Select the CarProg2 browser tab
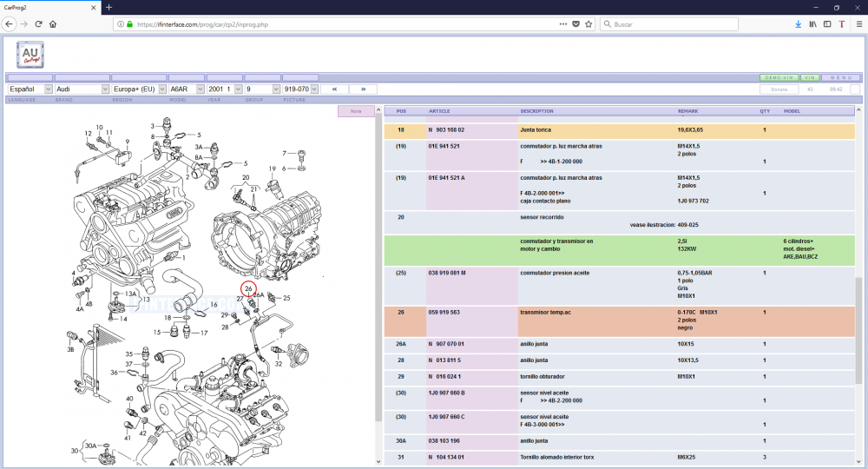Image resolution: width=868 pixels, height=469 pixels. [49, 8]
